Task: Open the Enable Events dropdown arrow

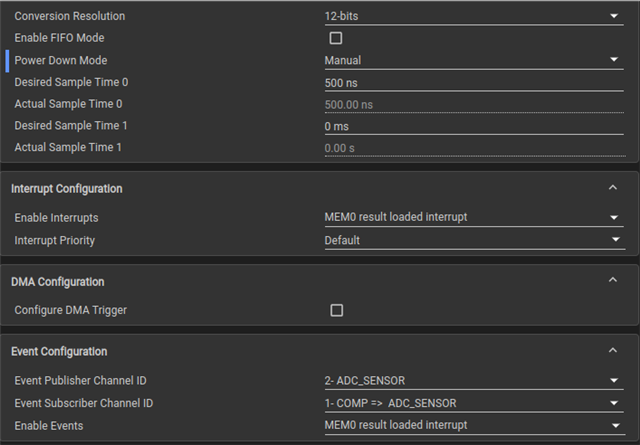Action: (x=616, y=426)
